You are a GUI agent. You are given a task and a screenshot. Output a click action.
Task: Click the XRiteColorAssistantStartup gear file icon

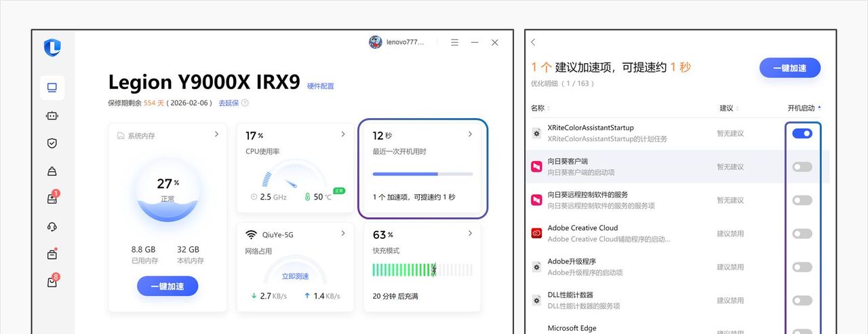(536, 133)
